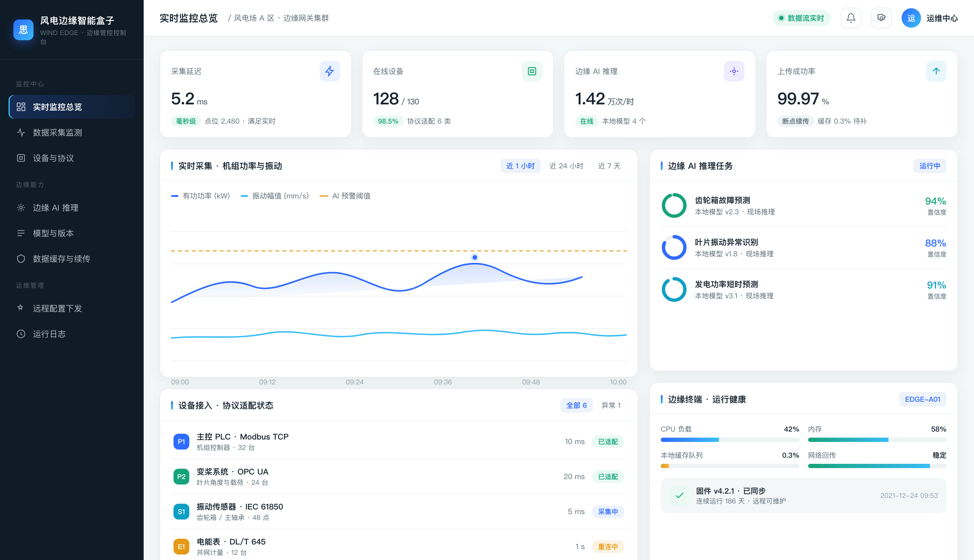Click the shield icon beside 数据缓存与续传

[21, 259]
